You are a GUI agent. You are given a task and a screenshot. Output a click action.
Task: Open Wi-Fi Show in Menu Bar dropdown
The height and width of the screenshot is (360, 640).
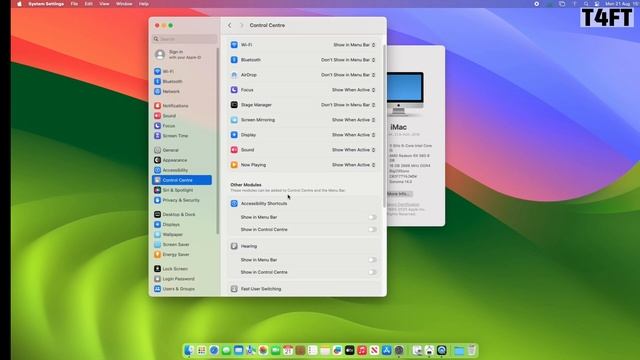(x=354, y=45)
